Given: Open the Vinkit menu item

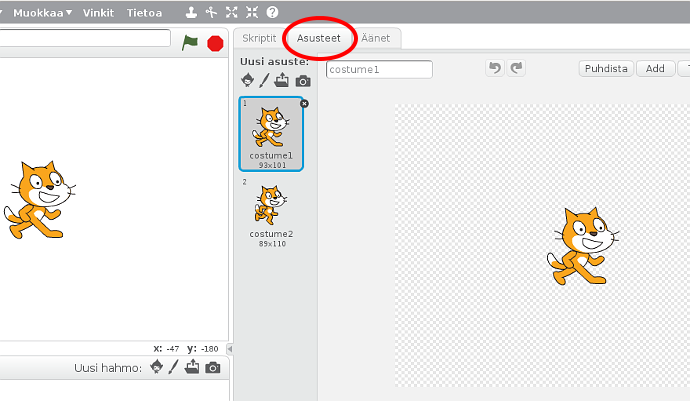Looking at the screenshot, I should [99, 13].
